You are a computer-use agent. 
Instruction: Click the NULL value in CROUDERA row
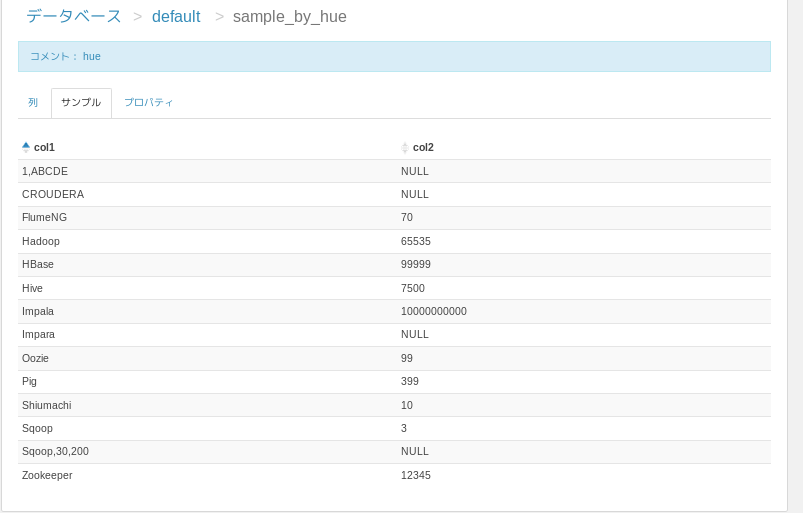pos(415,194)
